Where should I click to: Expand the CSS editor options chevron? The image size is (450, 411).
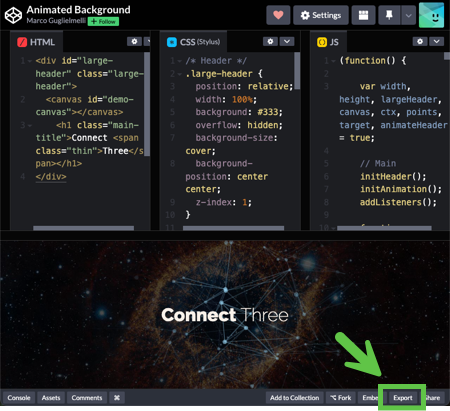[287, 42]
